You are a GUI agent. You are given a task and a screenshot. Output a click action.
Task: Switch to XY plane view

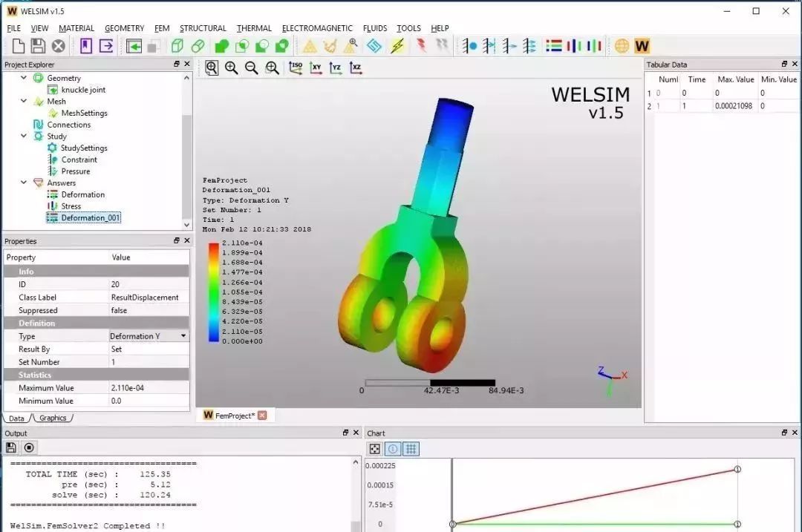[x=316, y=68]
